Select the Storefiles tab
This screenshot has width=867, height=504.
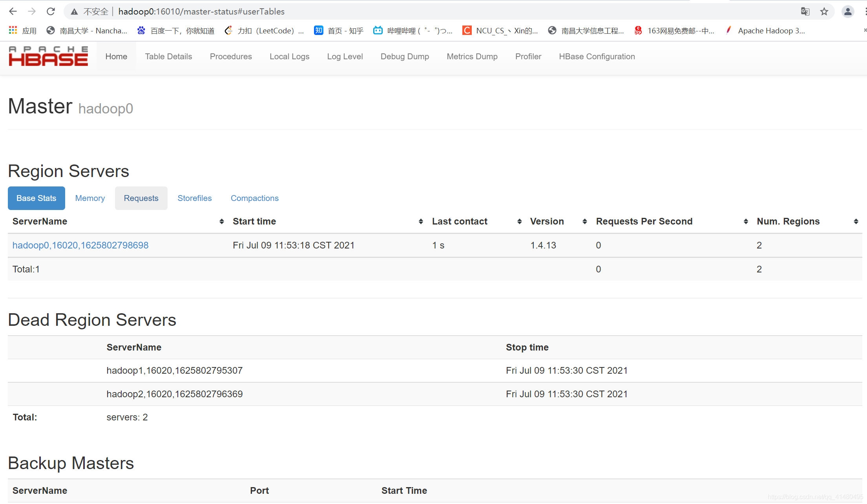[194, 198]
